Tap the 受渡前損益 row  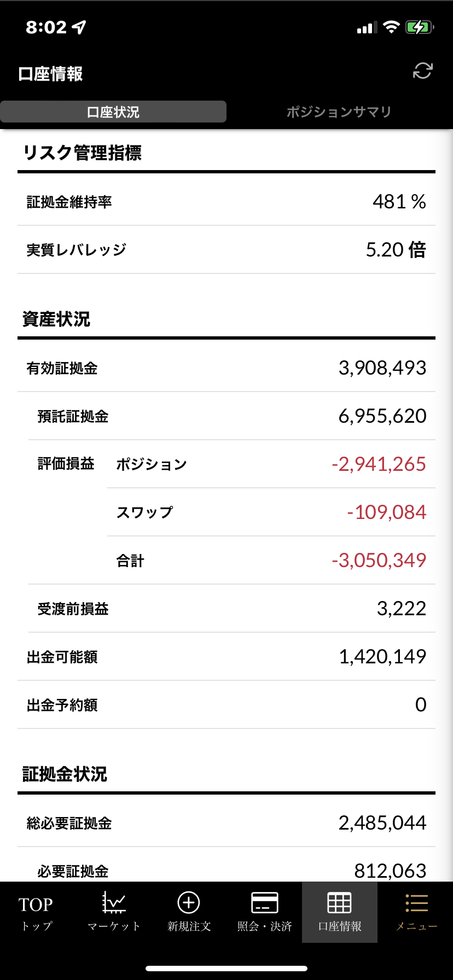point(232,609)
